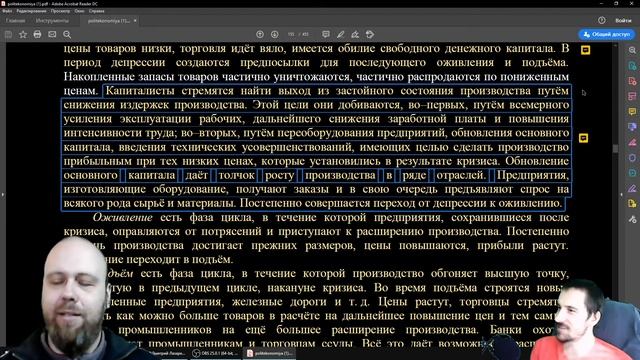
Task: Click the page number input field
Action: tap(291, 35)
